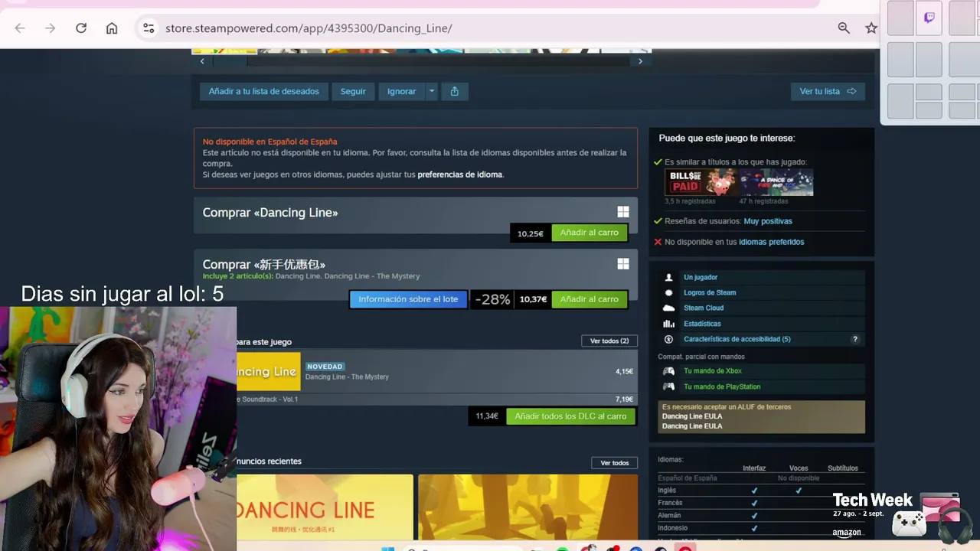Open the browser home page
This screenshot has width=980, height=551.
pos(112,28)
